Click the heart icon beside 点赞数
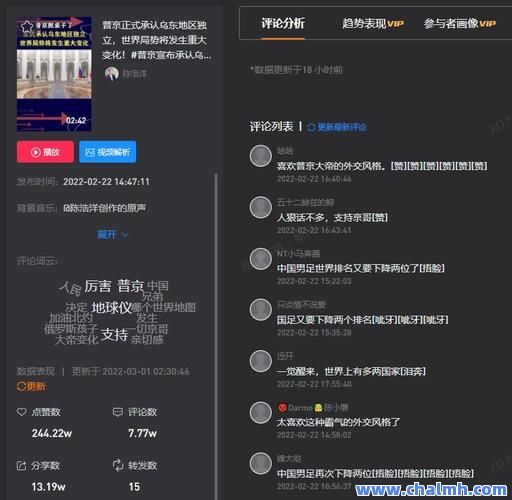 [x=22, y=412]
